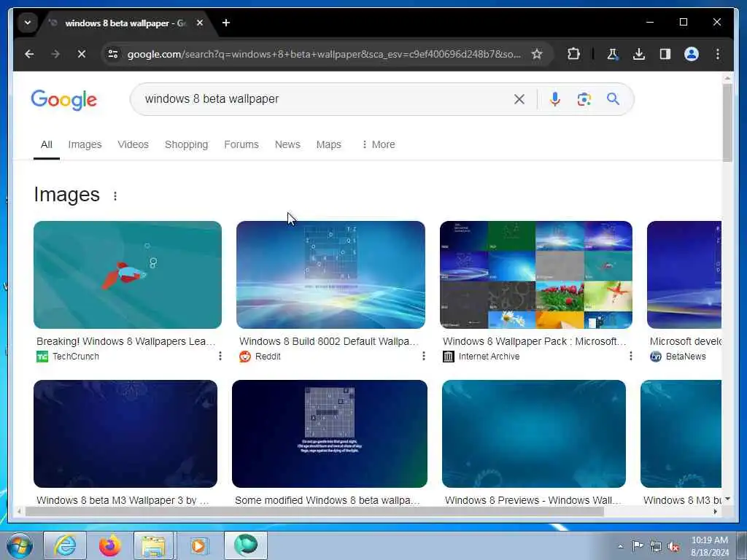Open 'Windows 8 Previews - Windows Wall...' link
747x560 pixels.
click(x=533, y=500)
